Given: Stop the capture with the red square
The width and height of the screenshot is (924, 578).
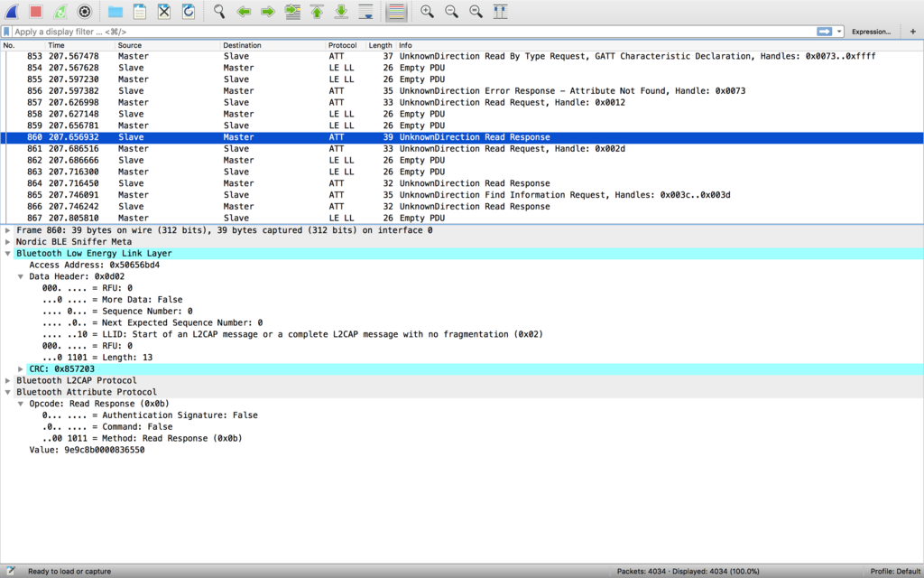Looking at the screenshot, I should pyautogui.click(x=36, y=12).
